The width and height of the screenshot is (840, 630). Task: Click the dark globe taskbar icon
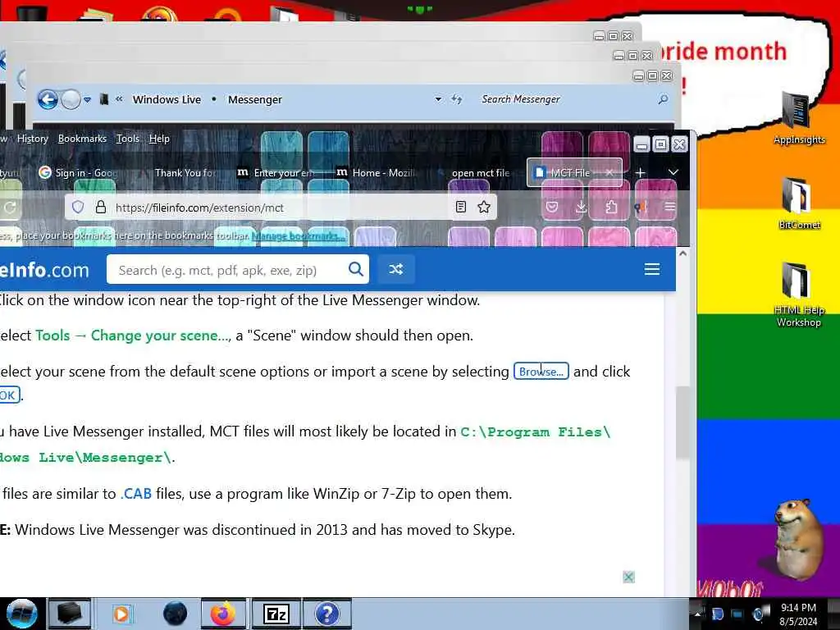175,614
